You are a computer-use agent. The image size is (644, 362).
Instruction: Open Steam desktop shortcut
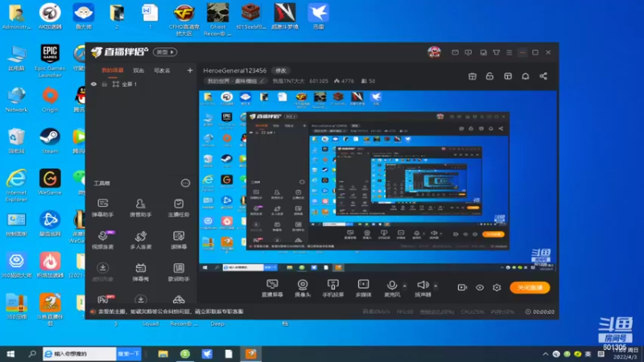point(50,140)
